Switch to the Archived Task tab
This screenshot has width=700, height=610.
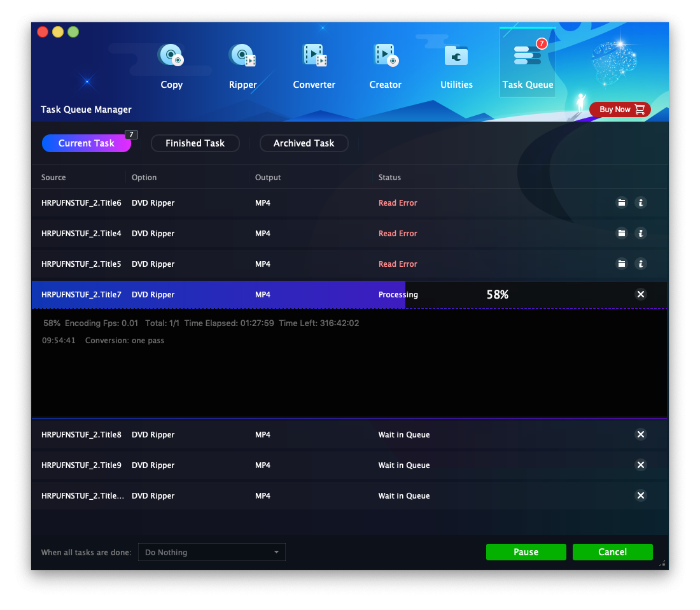304,143
